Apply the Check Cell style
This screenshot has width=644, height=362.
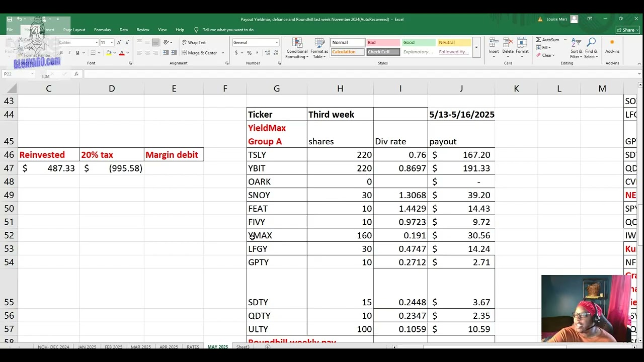pos(383,52)
